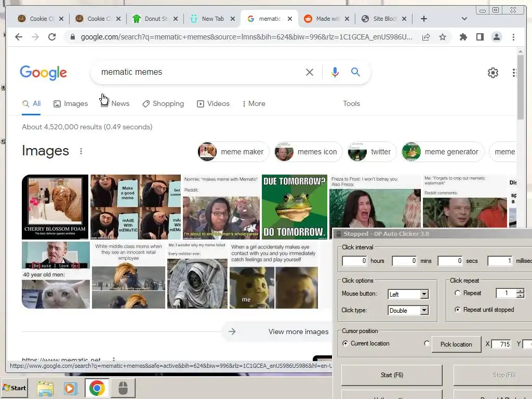
Task: Click the Pick location button
Action: [456, 344]
